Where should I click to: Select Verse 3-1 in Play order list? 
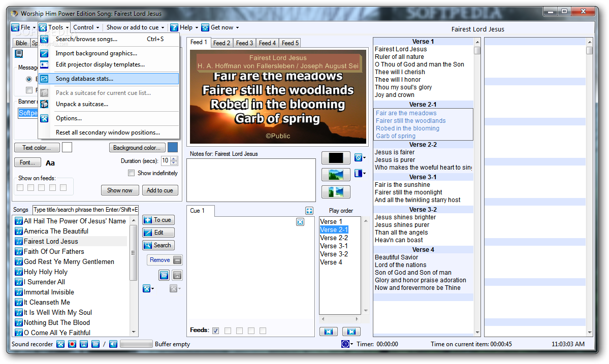pos(334,246)
